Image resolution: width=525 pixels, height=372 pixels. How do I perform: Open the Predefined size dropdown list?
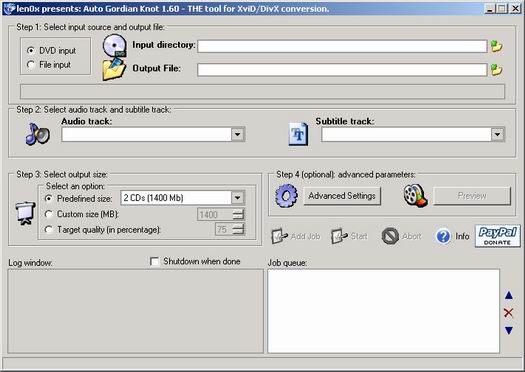tap(237, 198)
